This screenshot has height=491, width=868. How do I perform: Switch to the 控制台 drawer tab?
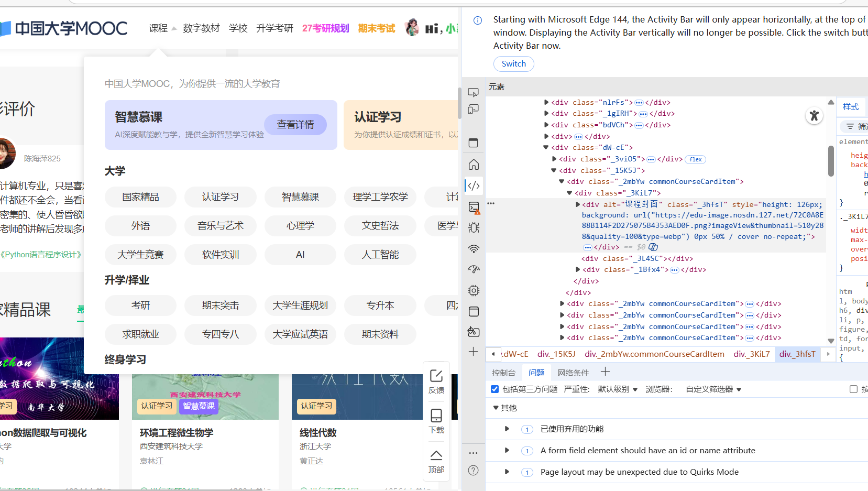click(x=503, y=373)
